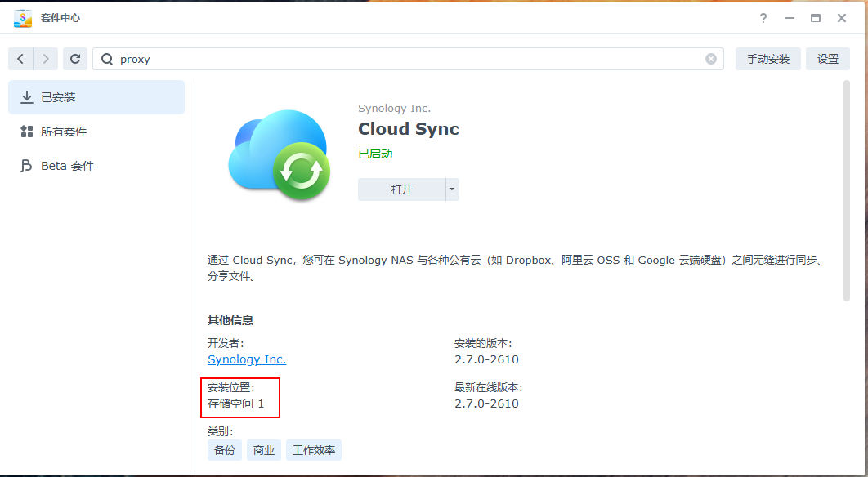The height and width of the screenshot is (477, 868).
Task: Click the help question mark icon
Action: [x=763, y=18]
